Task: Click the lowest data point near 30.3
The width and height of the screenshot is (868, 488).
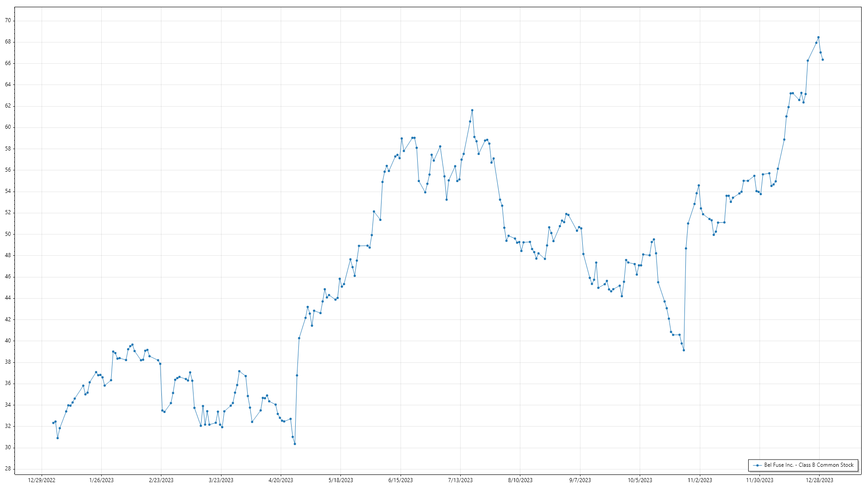Action: 295,444
